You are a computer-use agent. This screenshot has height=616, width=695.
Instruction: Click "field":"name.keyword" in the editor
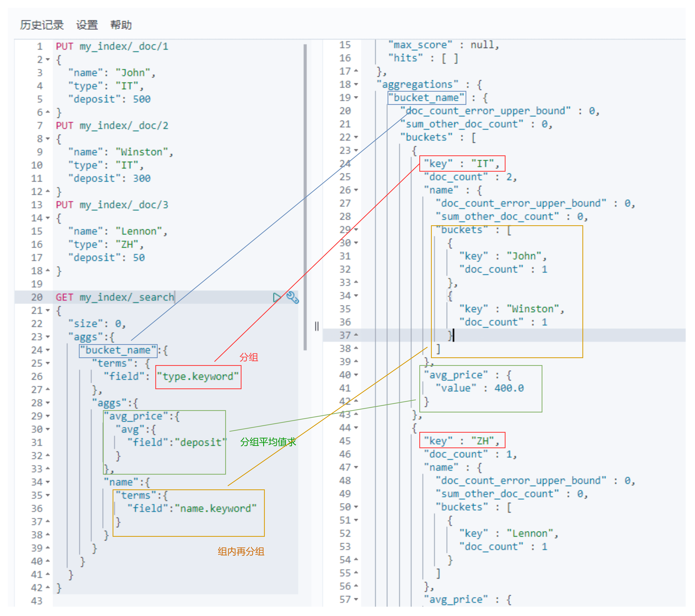tap(192, 509)
